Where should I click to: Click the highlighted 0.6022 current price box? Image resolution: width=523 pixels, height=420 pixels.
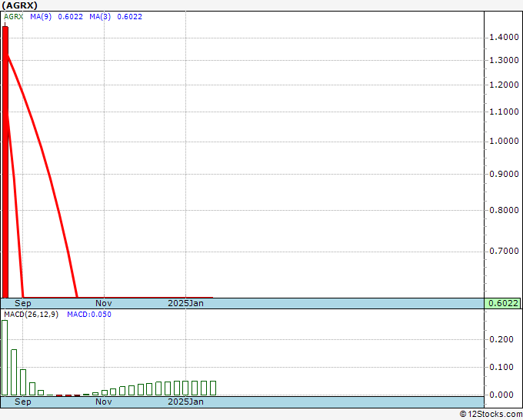(503, 303)
